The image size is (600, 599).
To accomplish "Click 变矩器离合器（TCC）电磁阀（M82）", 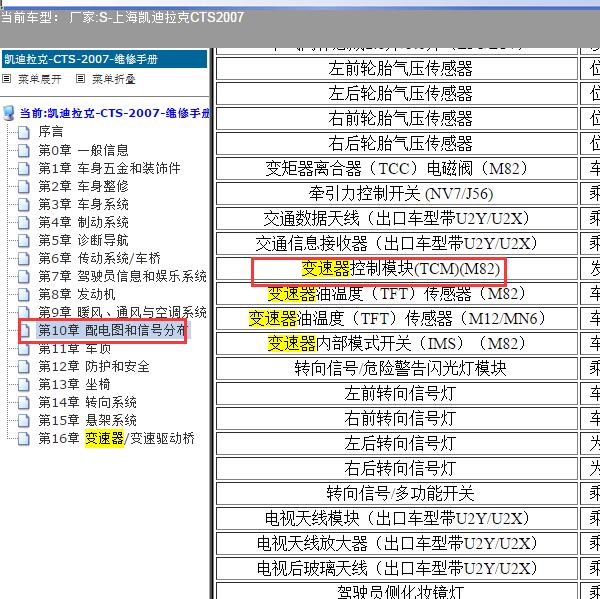I will [x=397, y=168].
